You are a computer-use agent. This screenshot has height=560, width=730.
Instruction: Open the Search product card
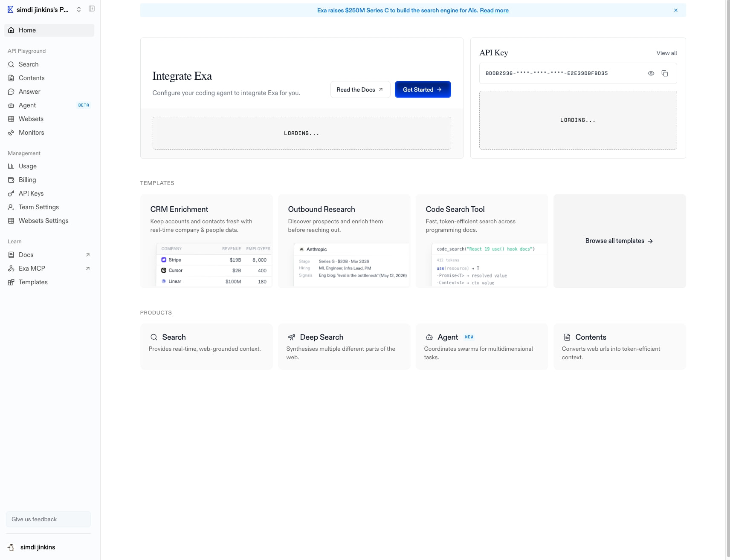pyautogui.click(x=206, y=346)
